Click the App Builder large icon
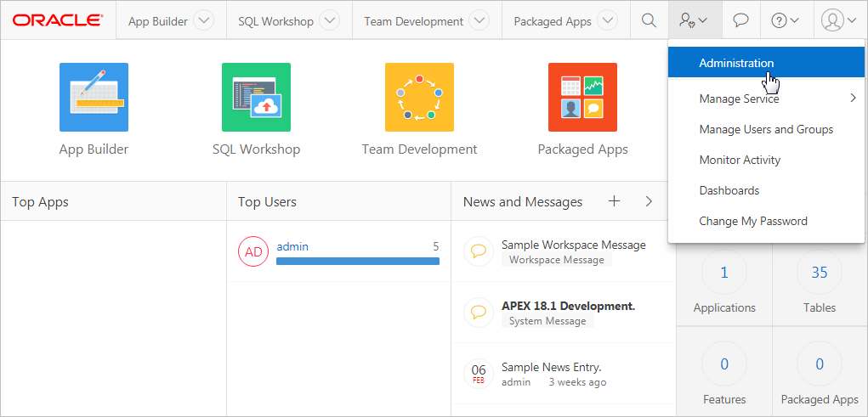This screenshot has height=417, width=868. coord(94,97)
